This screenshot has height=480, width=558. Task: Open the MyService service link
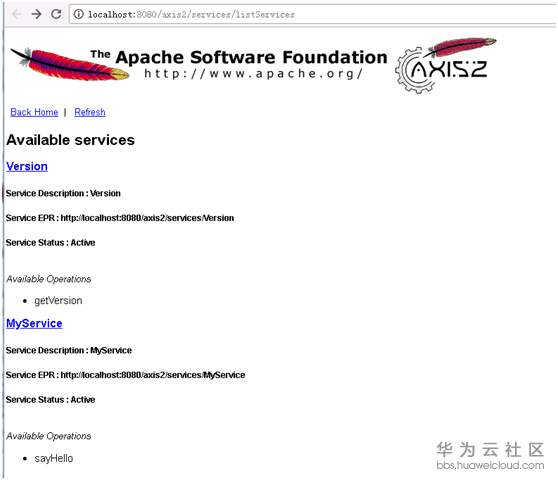pyautogui.click(x=34, y=323)
